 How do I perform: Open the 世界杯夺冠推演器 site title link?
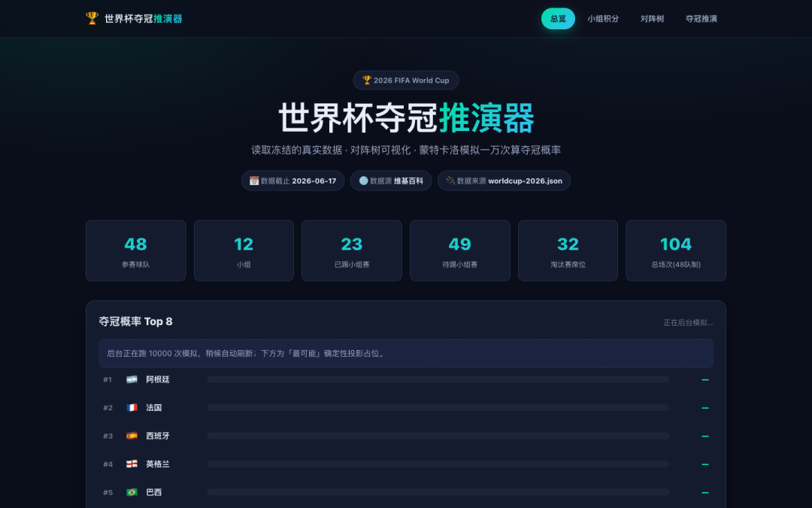(144, 19)
